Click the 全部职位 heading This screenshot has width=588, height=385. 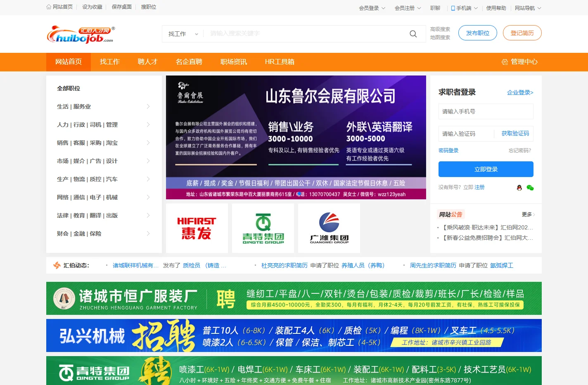tap(69, 88)
